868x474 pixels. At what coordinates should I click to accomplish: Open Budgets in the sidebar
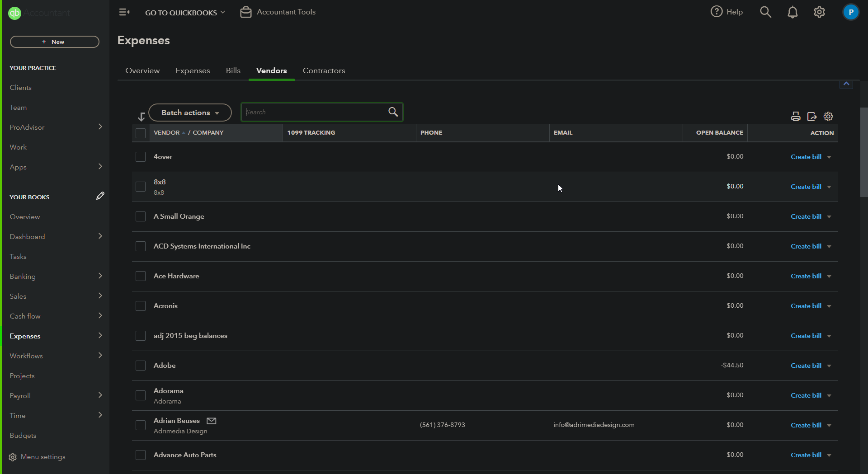(23, 436)
